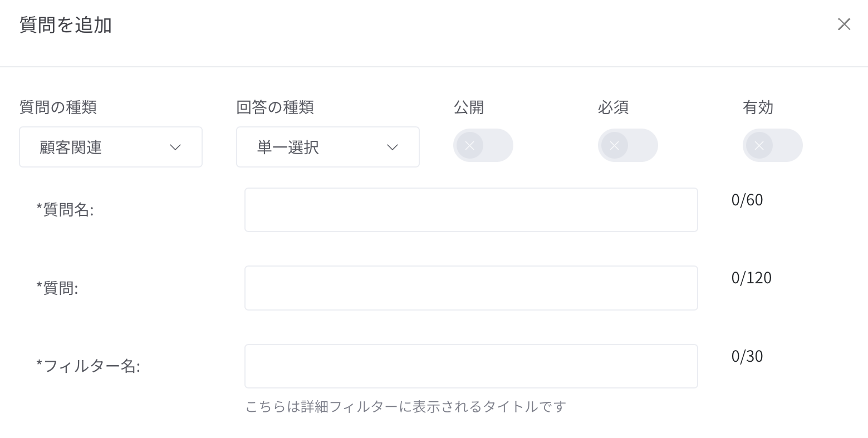Click the 0/30 character counter
The image size is (868, 438).
747,356
